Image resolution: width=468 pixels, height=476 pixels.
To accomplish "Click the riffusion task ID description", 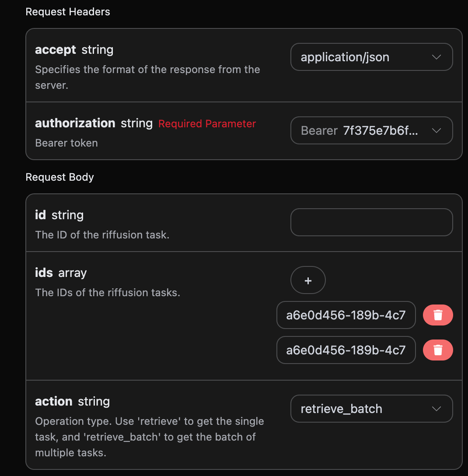I will [102, 235].
